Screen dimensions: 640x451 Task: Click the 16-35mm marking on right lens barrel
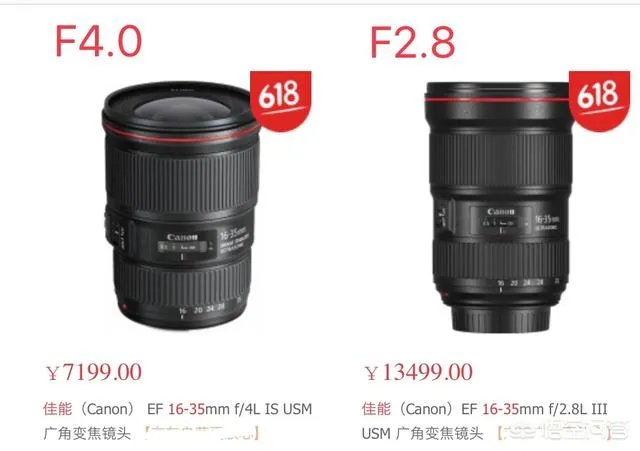coord(547,219)
